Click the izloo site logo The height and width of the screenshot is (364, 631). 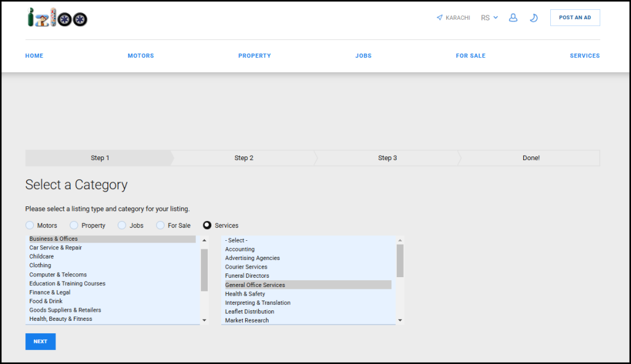[x=55, y=18]
